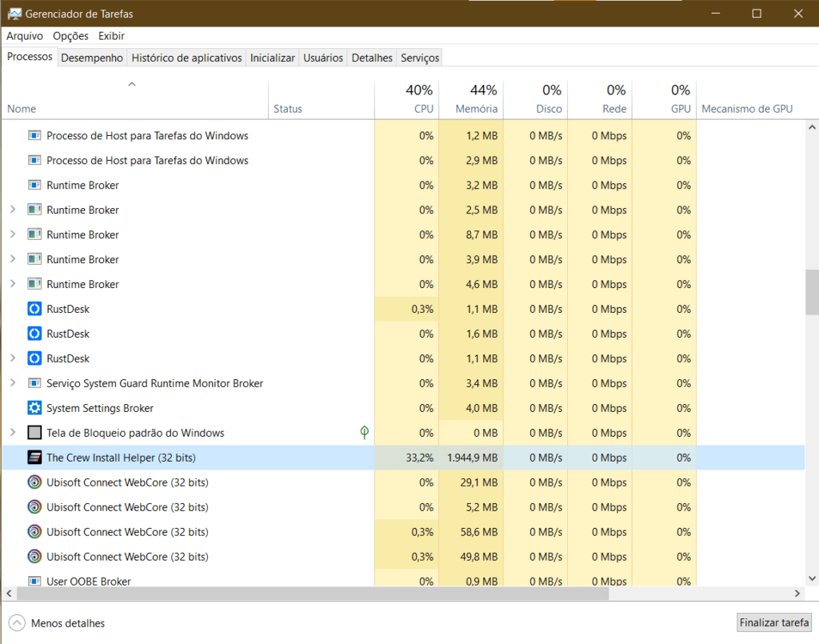The width and height of the screenshot is (819, 644).
Task: Switch to the Usuários tab
Action: tap(323, 58)
